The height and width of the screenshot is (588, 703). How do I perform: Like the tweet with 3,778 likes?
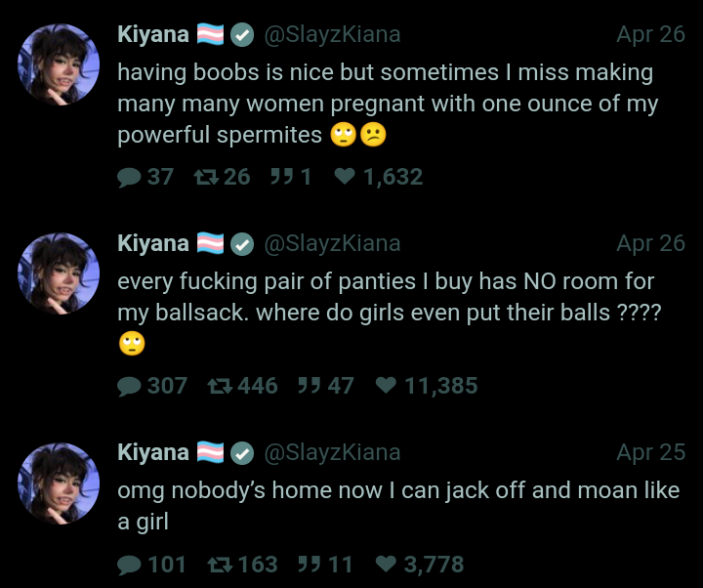point(387,565)
